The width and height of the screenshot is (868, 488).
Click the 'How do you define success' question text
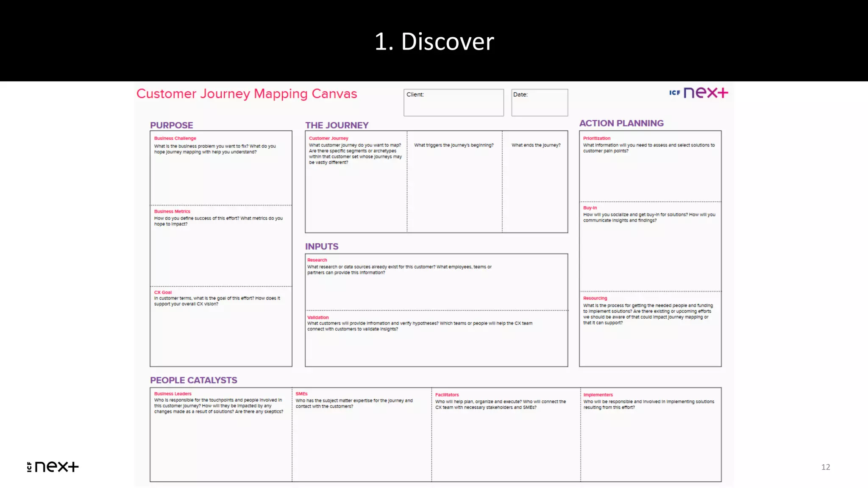point(218,221)
